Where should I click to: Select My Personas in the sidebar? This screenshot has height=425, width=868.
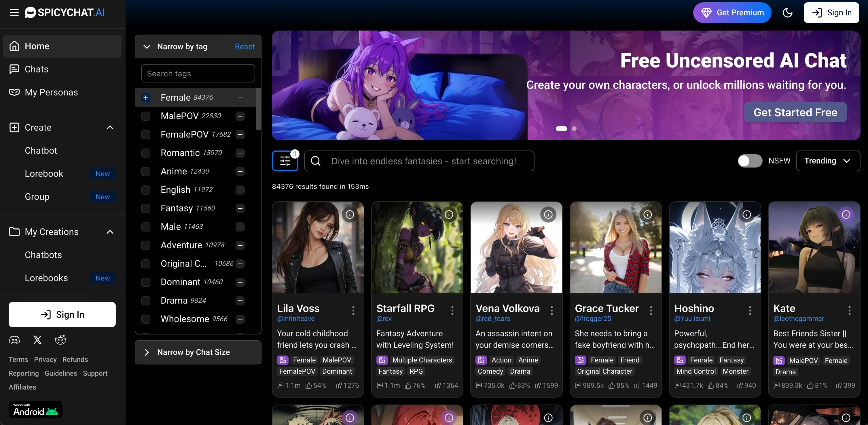(51, 92)
